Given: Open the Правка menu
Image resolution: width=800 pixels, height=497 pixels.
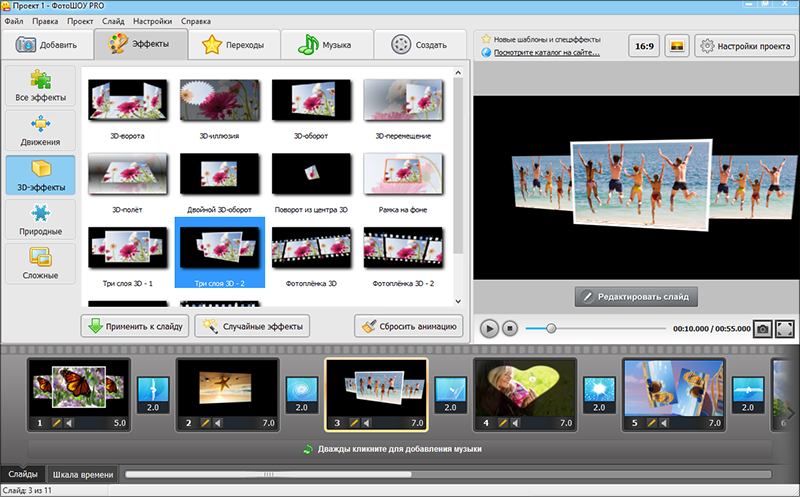Looking at the screenshot, I should 45,21.
